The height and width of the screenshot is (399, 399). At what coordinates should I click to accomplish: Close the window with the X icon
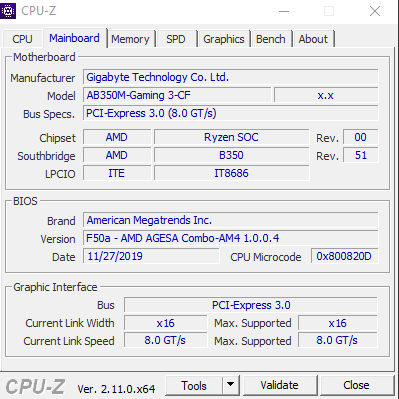coord(375,11)
